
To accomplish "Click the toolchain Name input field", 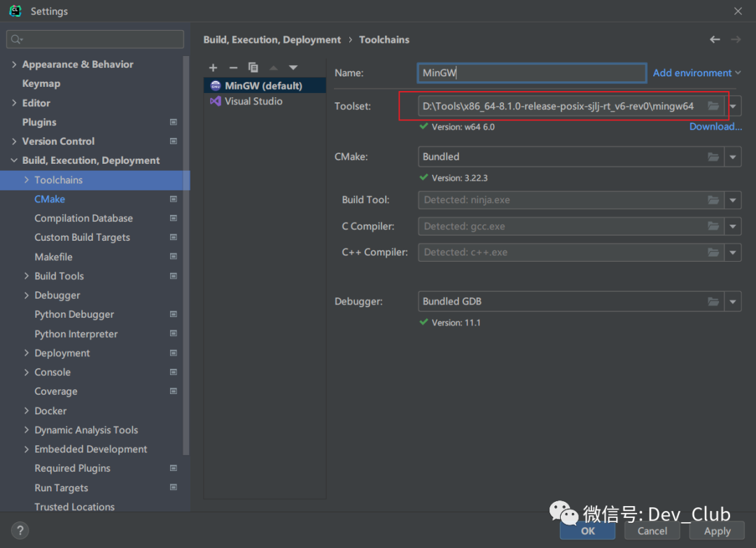I will [531, 73].
